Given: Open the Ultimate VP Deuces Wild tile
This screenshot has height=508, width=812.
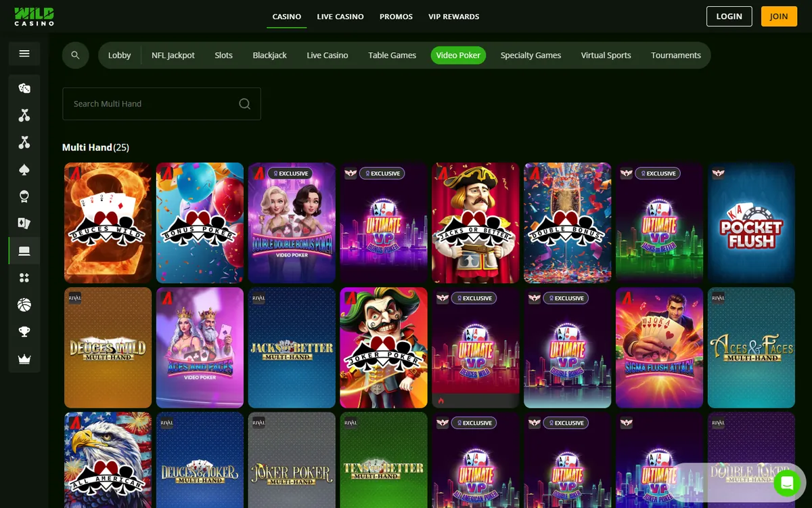Looking at the screenshot, I should click(x=476, y=347).
